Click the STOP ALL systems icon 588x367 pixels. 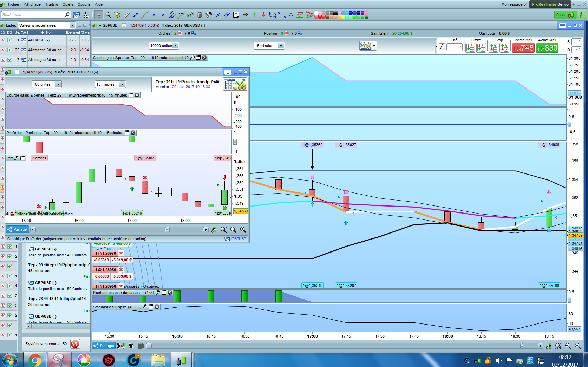pos(75,344)
